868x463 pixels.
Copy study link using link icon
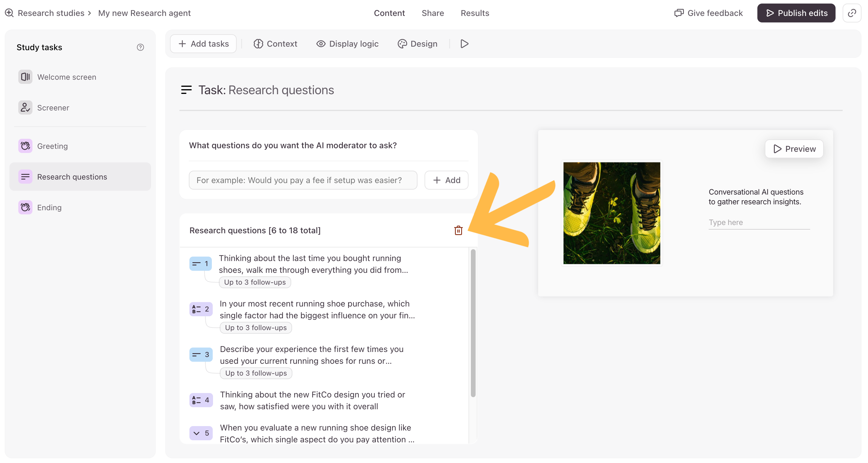(852, 13)
